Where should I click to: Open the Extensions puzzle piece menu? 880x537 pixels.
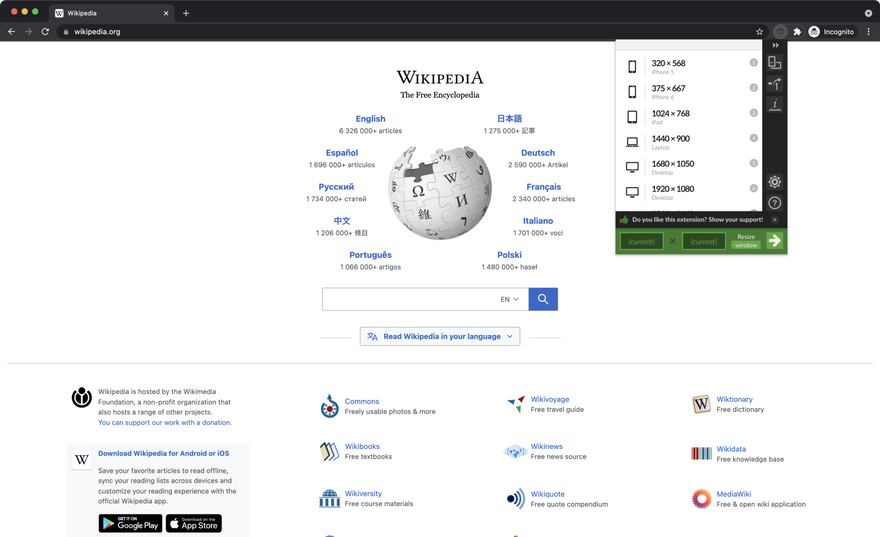797,32
